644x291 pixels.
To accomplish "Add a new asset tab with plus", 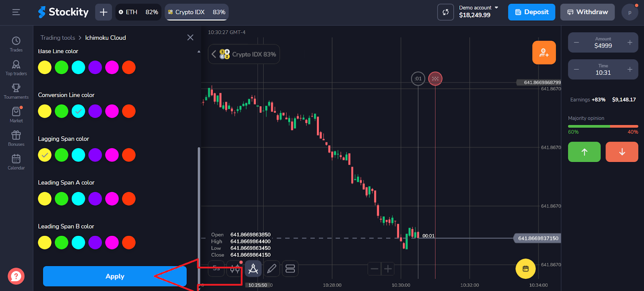I will (103, 12).
